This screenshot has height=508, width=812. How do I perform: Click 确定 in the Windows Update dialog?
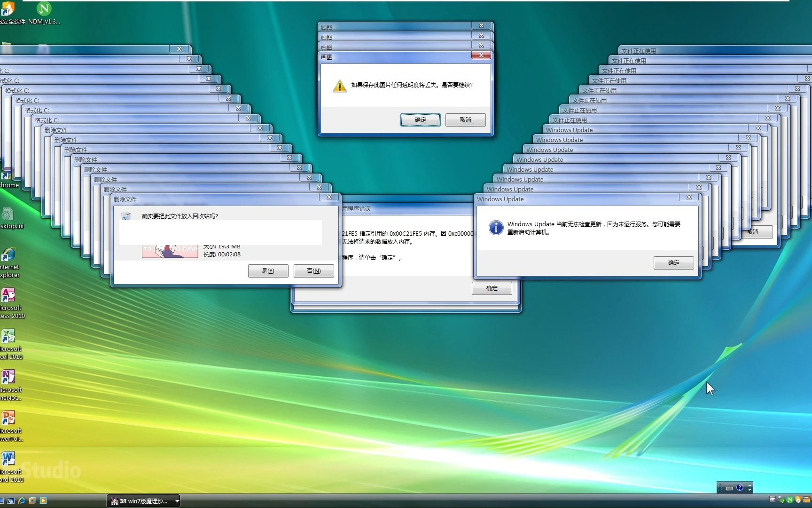point(674,263)
